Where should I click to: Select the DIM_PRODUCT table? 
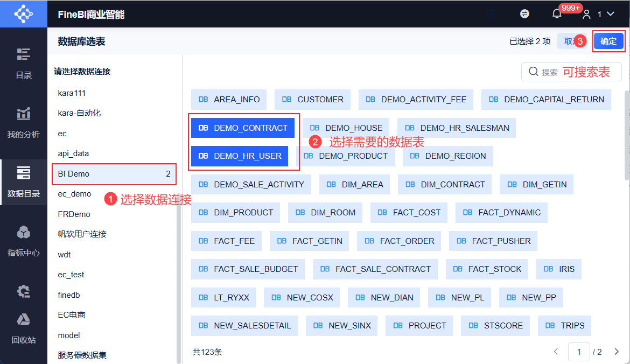(235, 213)
